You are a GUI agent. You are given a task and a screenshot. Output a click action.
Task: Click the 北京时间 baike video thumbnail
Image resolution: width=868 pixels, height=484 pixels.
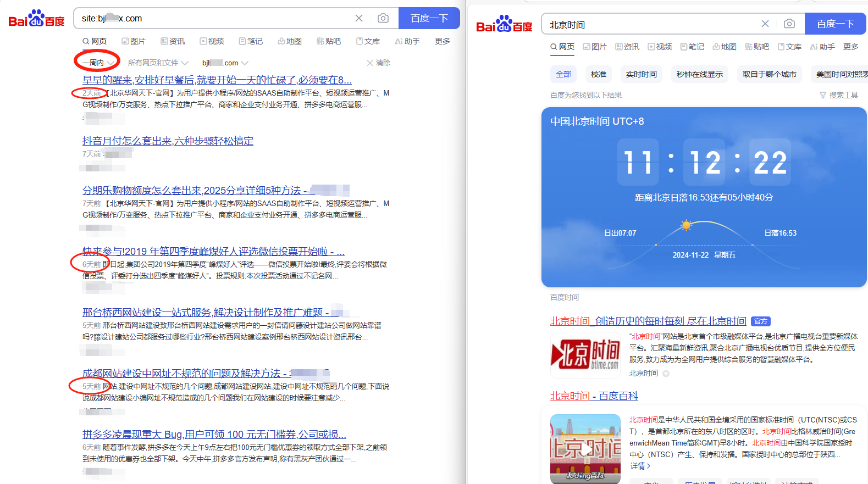(x=585, y=449)
